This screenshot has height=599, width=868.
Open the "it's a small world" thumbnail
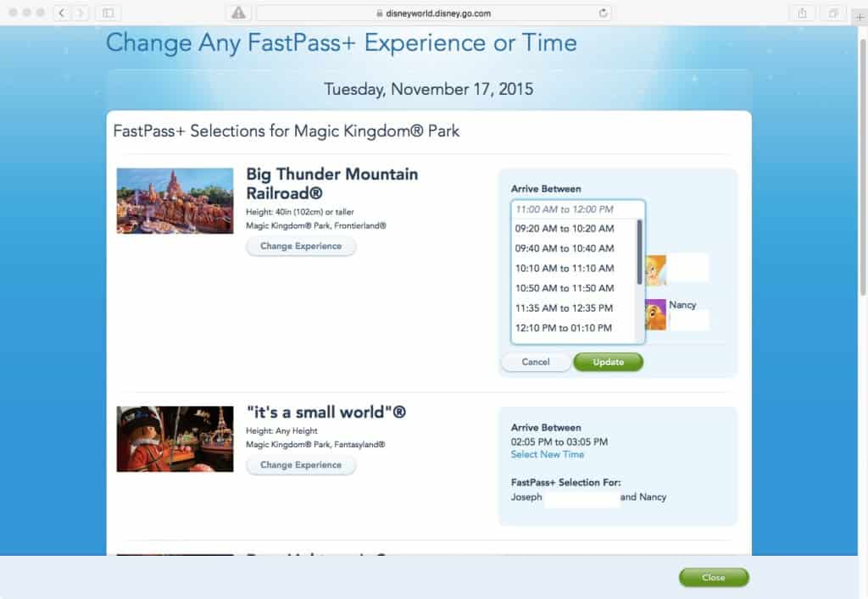click(x=175, y=439)
